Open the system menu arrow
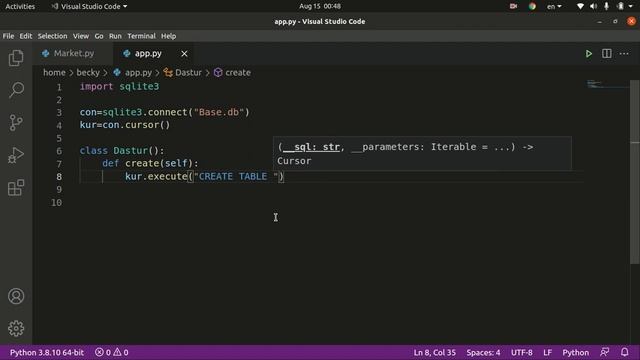640x360 pixels. 631,6
